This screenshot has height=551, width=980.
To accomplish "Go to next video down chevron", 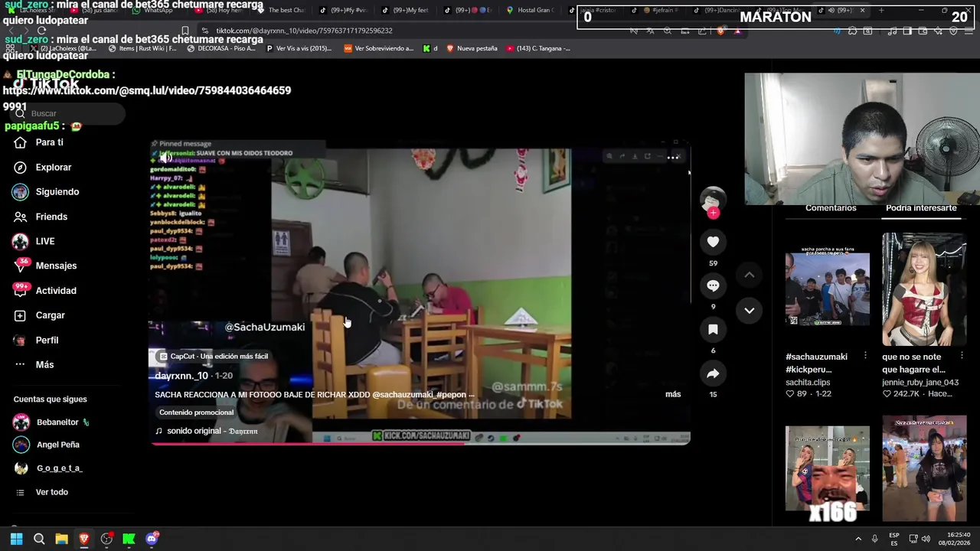I will pos(750,310).
